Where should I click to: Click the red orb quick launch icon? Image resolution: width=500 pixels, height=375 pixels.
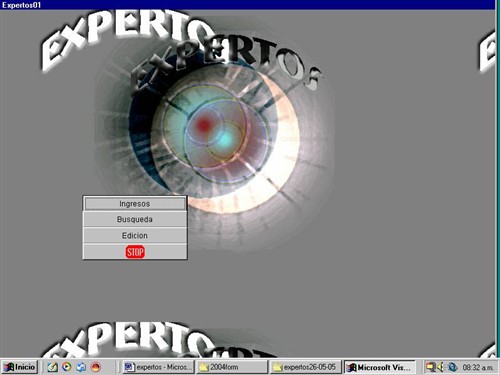click(96, 367)
